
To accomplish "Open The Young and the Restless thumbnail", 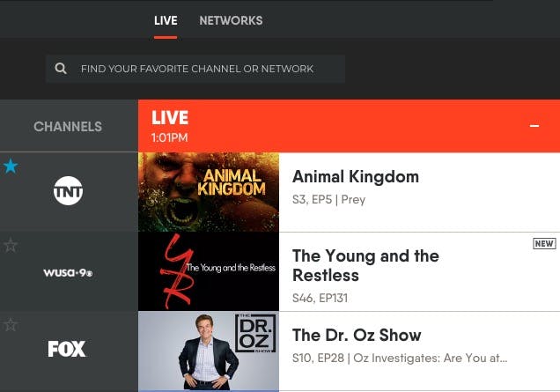I will (209, 271).
